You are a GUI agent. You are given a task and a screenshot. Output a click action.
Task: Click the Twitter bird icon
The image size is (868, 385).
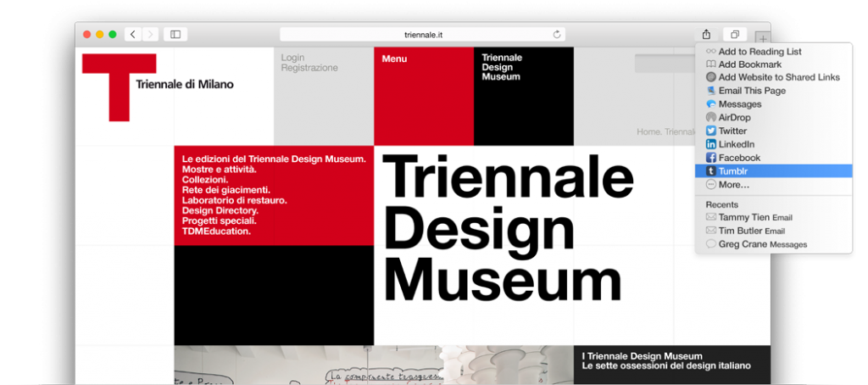(711, 131)
